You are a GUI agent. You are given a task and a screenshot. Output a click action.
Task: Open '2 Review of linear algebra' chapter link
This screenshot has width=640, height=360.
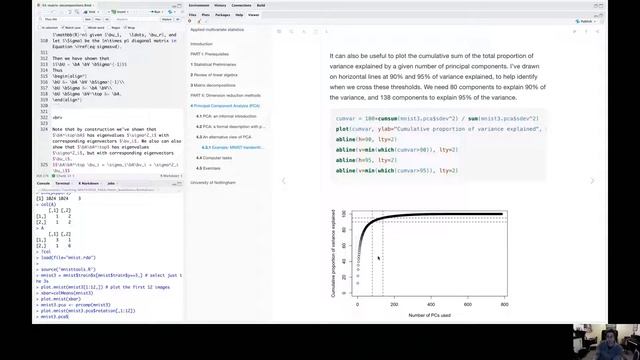click(x=214, y=75)
